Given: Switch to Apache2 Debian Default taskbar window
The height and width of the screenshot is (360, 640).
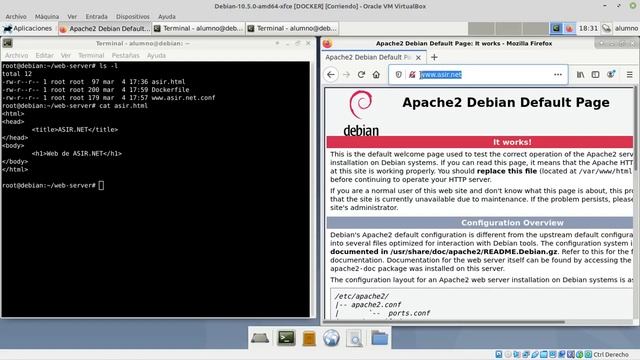Looking at the screenshot, I should 105,29.
